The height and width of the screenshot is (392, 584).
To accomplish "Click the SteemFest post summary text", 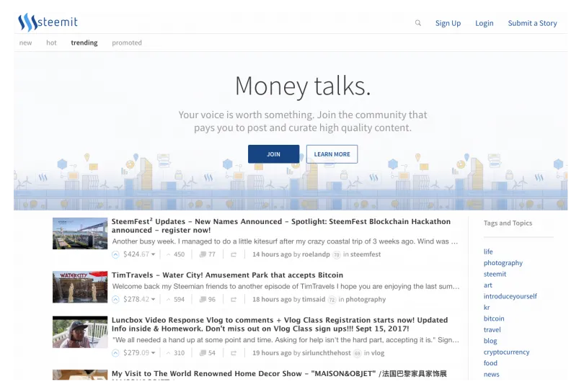I will coord(286,241).
